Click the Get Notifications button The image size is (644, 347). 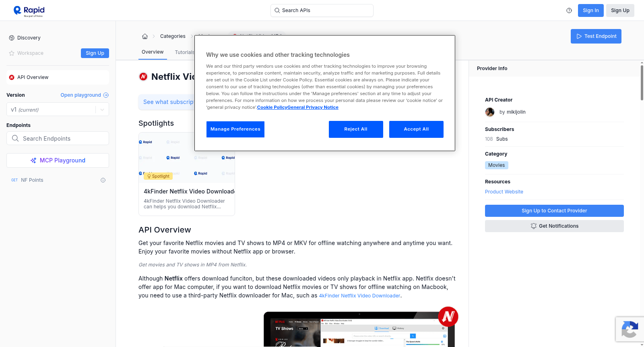tap(554, 226)
